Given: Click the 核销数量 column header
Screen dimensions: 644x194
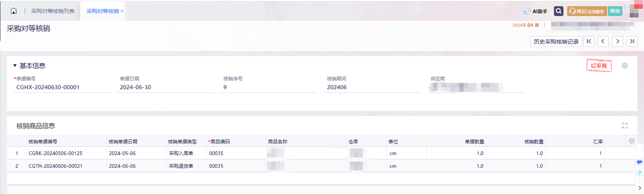Looking at the screenshot, I should pos(516,142).
